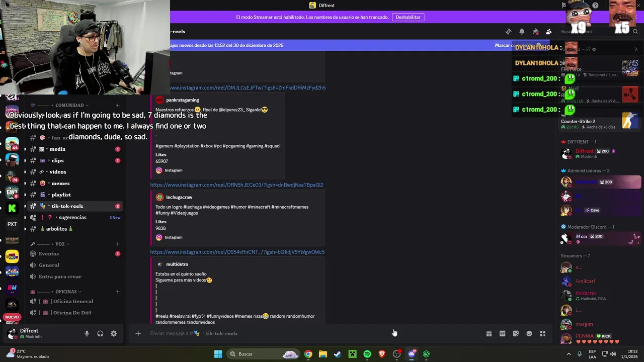Open notification settings bell icon
The height and width of the screenshot is (362, 644).
(x=522, y=31)
